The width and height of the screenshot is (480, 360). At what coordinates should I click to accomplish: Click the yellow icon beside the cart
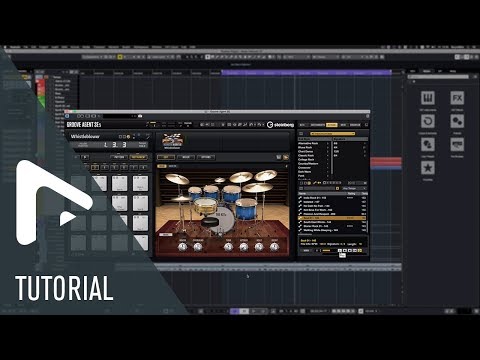(x=286, y=157)
